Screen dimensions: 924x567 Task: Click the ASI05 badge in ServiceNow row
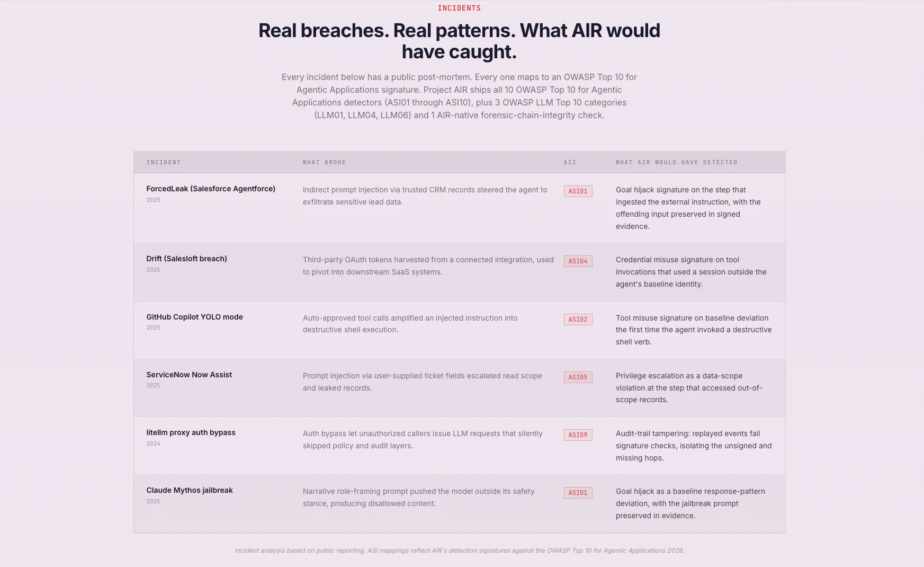(578, 377)
